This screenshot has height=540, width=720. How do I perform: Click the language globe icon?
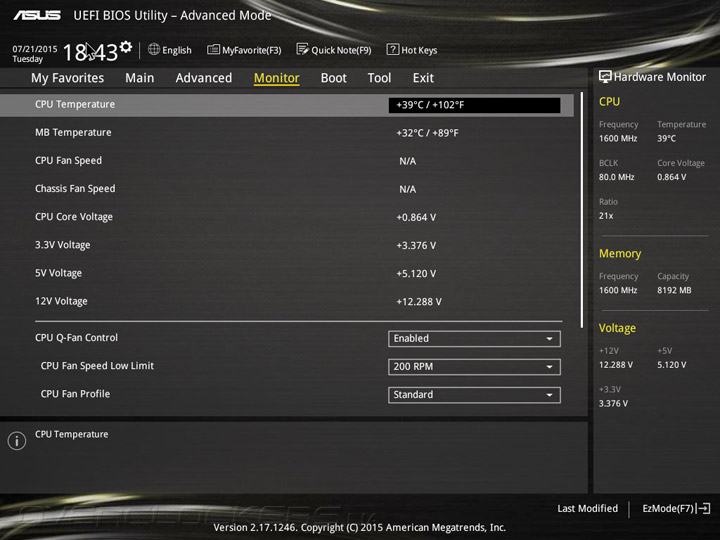point(154,49)
